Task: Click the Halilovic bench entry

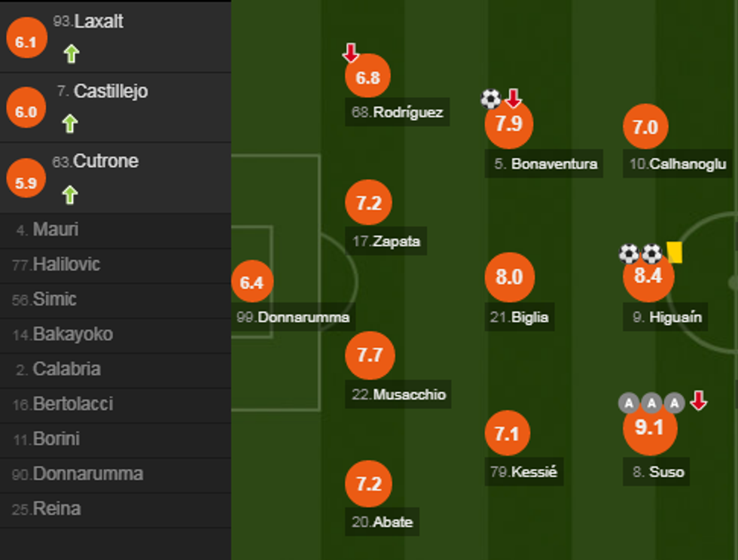Action: (x=66, y=264)
